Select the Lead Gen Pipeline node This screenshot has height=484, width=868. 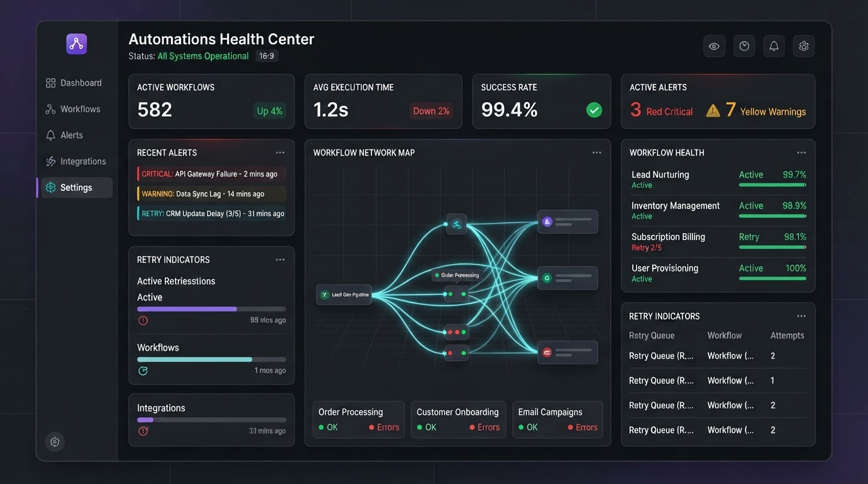pyautogui.click(x=344, y=294)
